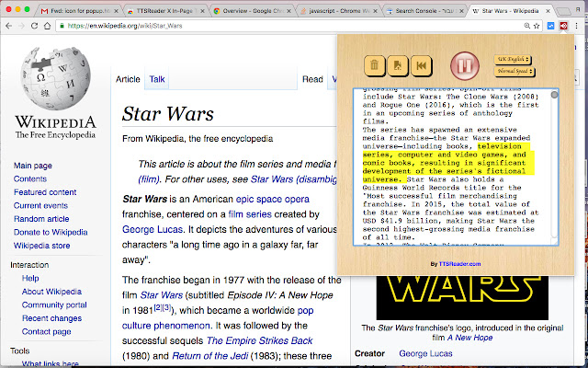Click the Random article sidebar link
Screen dimensions: 588x368
41,219
